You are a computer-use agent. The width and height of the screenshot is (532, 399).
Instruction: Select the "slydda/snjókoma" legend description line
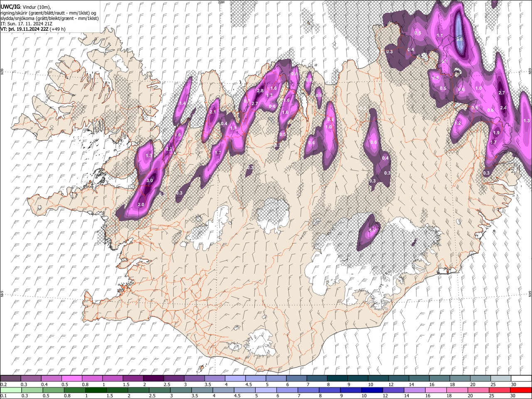click(x=49, y=18)
